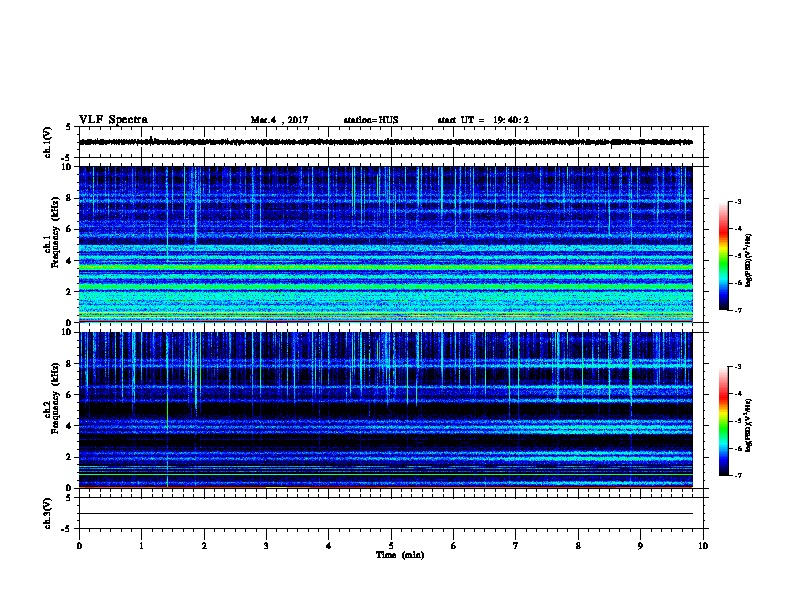Viewport: 792px width, 612px height.
Task: Select the "start UT = 19:40: 2" text
Action: click(483, 120)
